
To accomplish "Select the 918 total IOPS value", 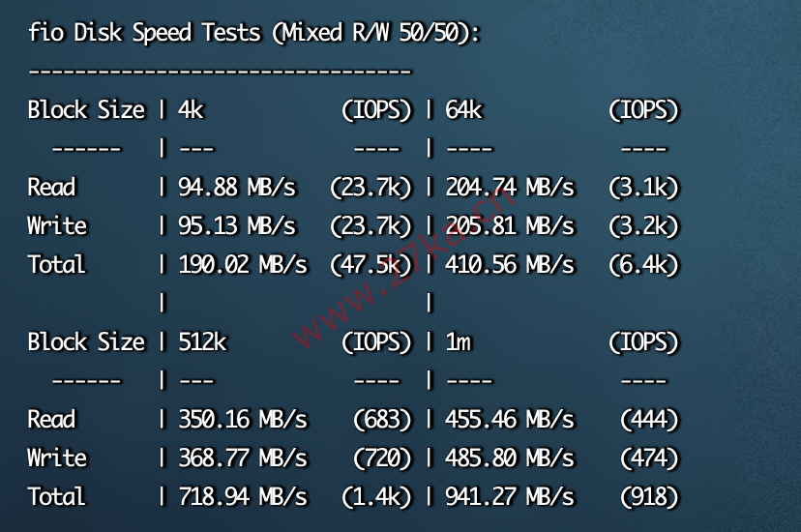I will coord(649,496).
